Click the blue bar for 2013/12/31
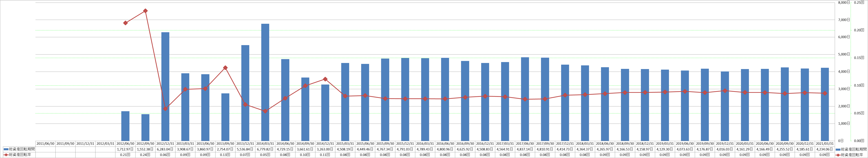Viewport: 868px width, 158px height. [245, 93]
